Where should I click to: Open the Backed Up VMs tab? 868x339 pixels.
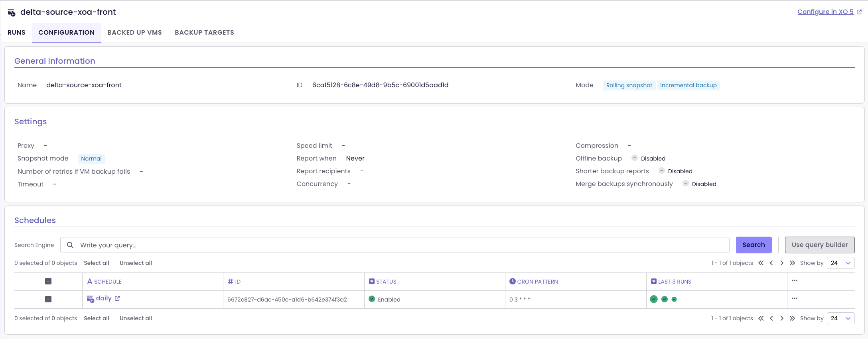coord(134,33)
